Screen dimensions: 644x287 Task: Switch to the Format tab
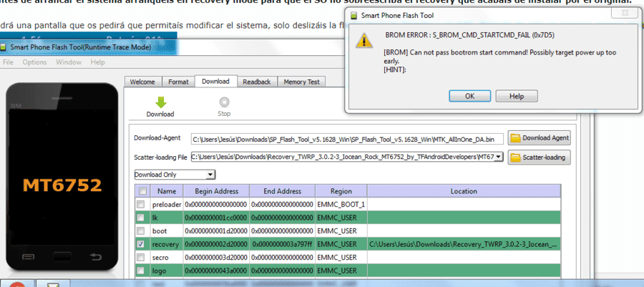pyautogui.click(x=178, y=82)
